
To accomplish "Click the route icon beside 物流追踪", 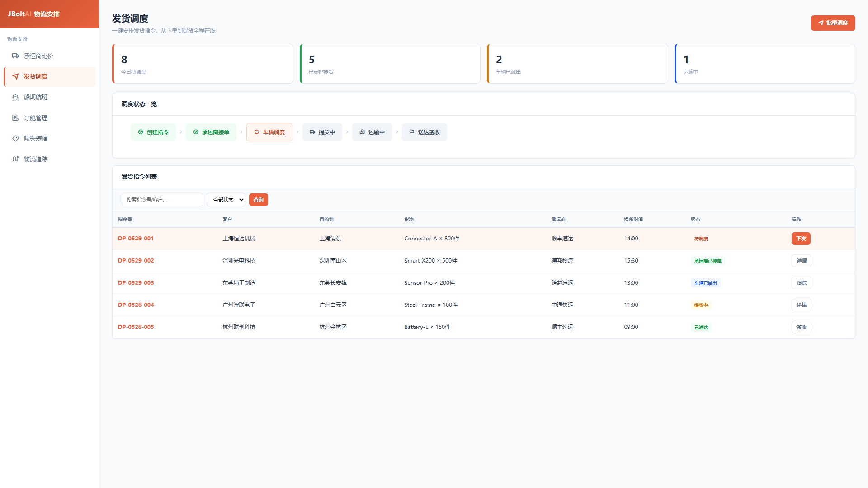I will 15,159.
